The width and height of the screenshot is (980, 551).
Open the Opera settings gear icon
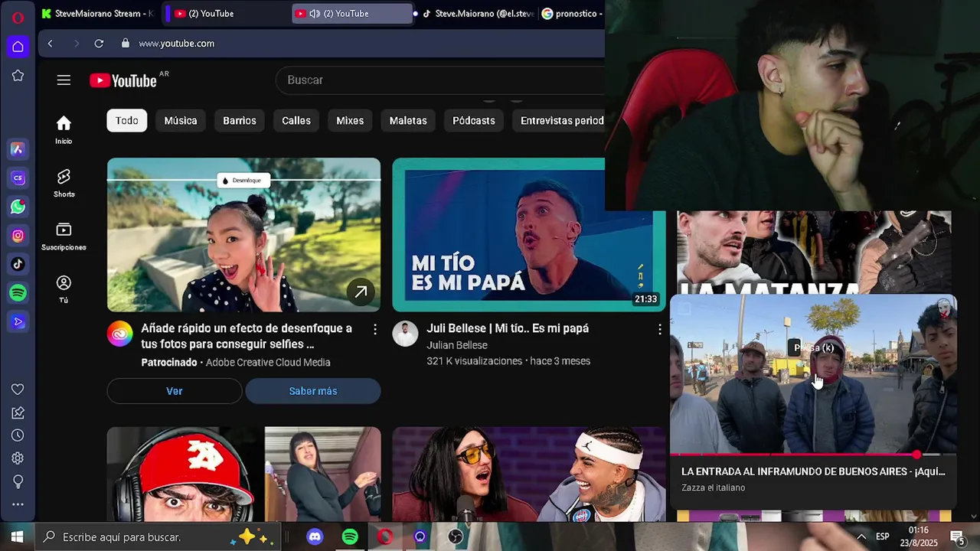click(18, 458)
